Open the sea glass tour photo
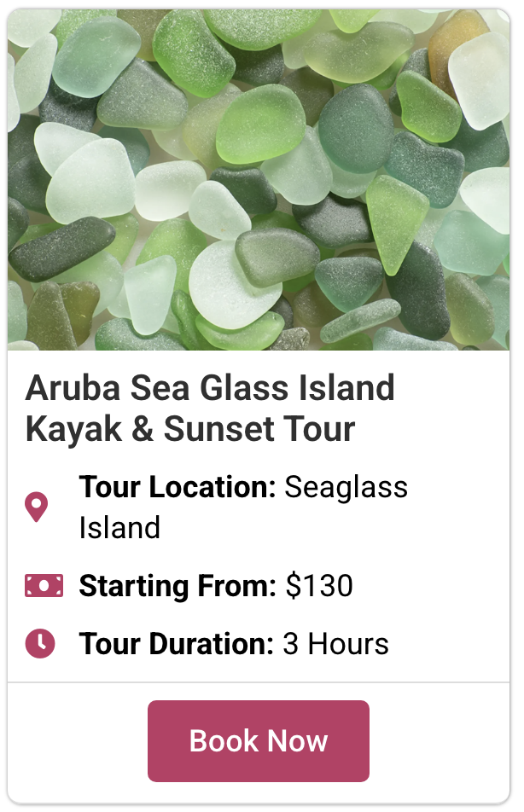Viewport: 524px width, 812px height. point(259,179)
